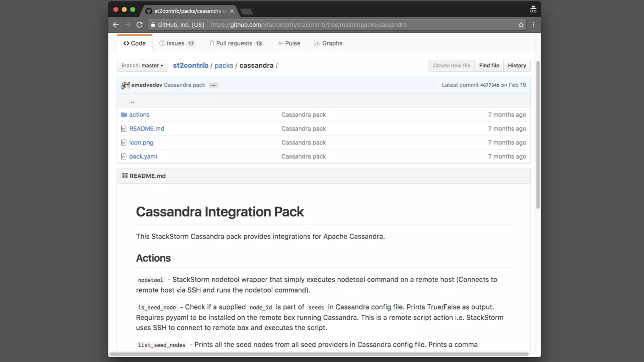Bookmark page with the star icon

[x=521, y=25]
